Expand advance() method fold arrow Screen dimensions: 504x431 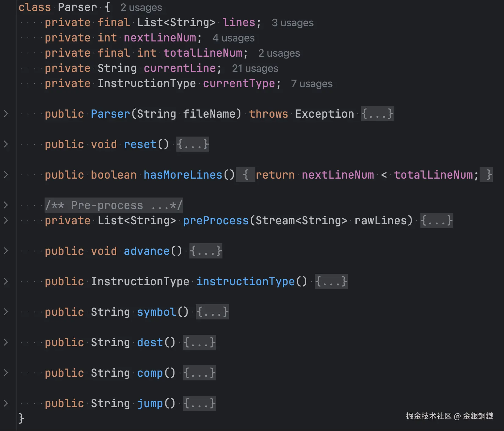[6, 251]
